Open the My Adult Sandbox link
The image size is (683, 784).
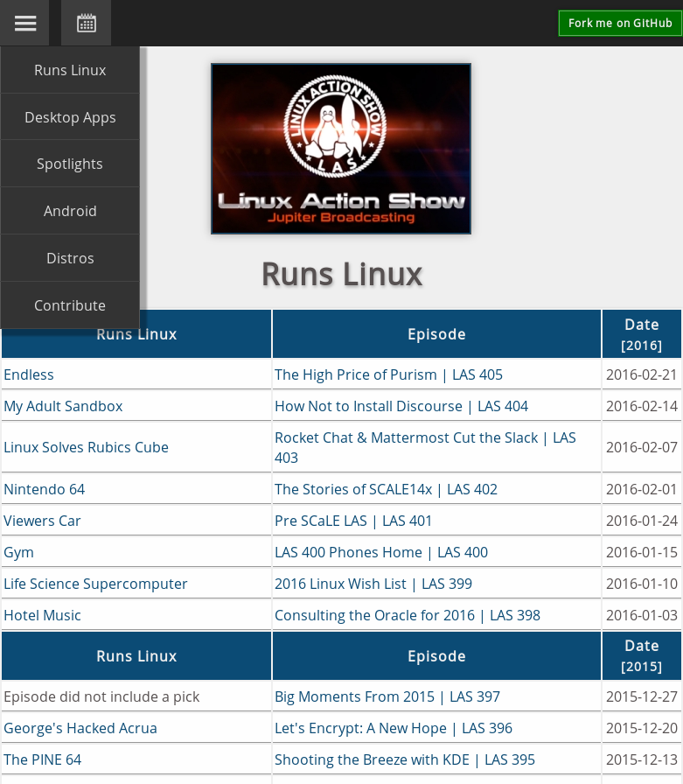[x=63, y=406]
